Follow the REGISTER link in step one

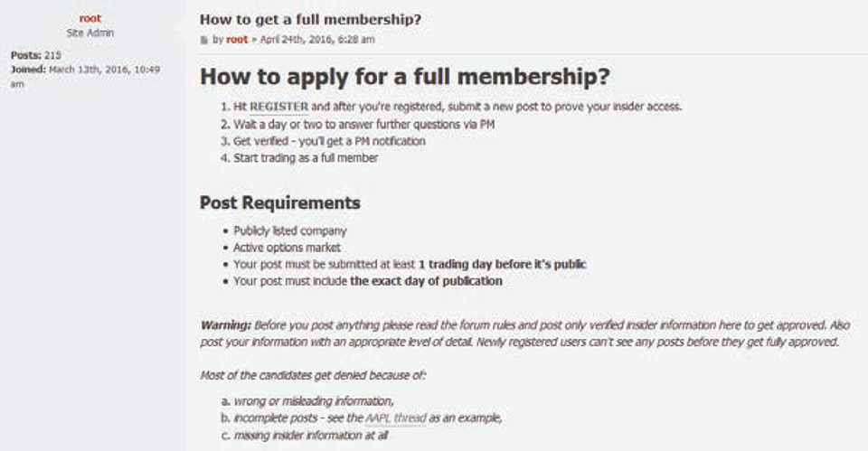coord(279,107)
